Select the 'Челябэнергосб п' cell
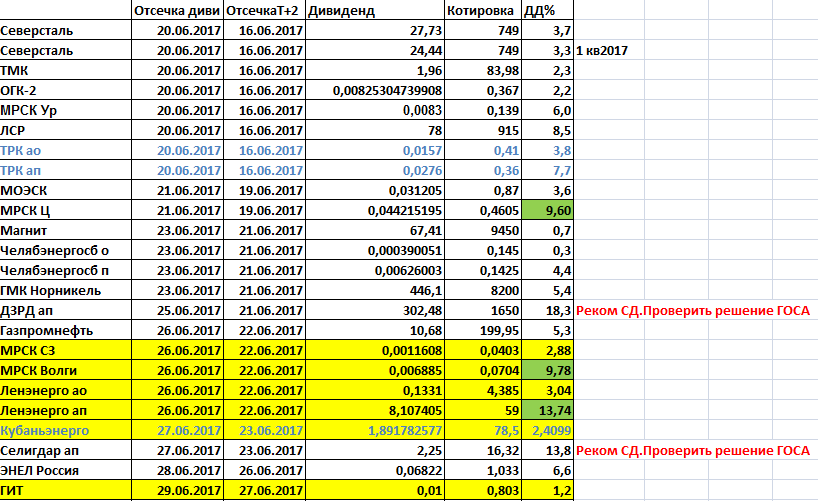 66,270
